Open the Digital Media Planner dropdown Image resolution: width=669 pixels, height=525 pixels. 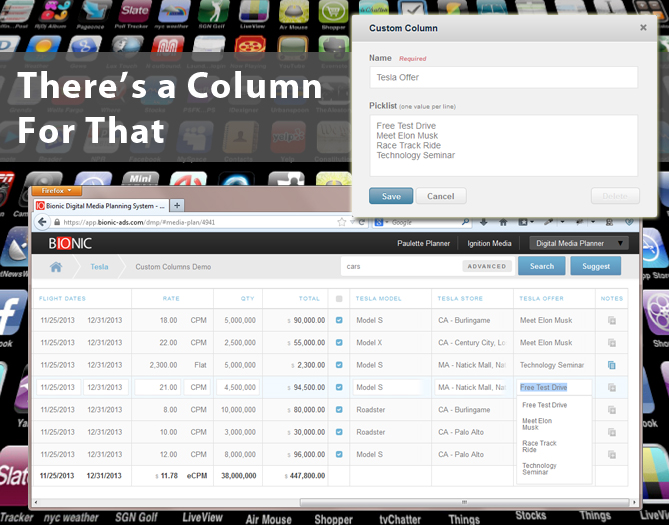click(582, 243)
